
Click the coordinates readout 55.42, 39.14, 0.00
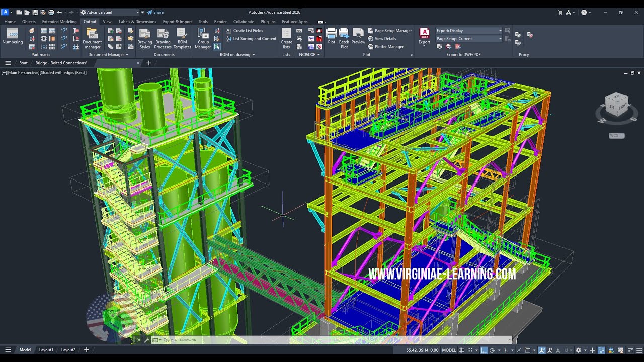(422, 350)
